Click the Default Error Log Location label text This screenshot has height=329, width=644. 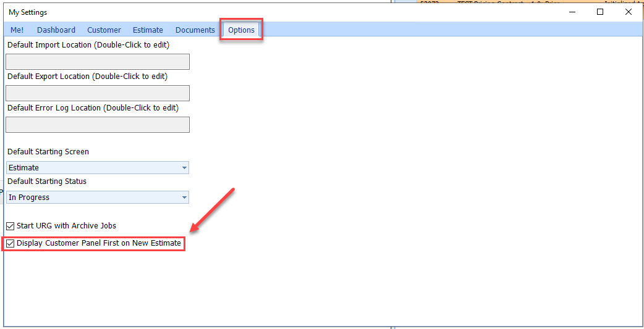click(x=93, y=108)
